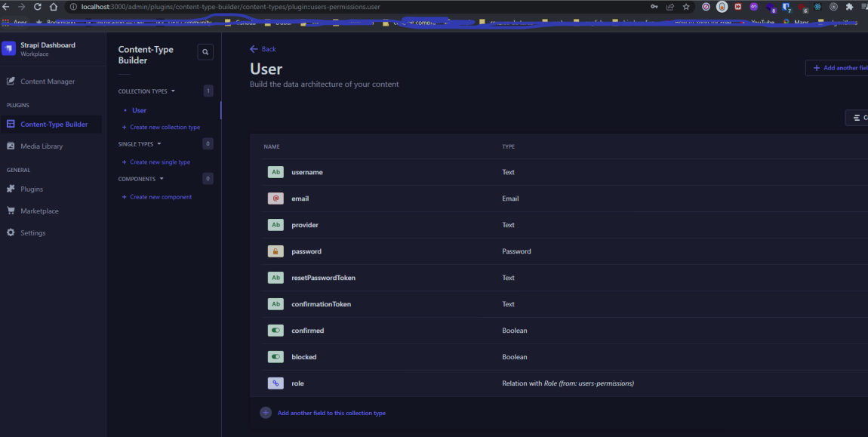Select the User collection type
The height and width of the screenshot is (437, 868).
(139, 109)
